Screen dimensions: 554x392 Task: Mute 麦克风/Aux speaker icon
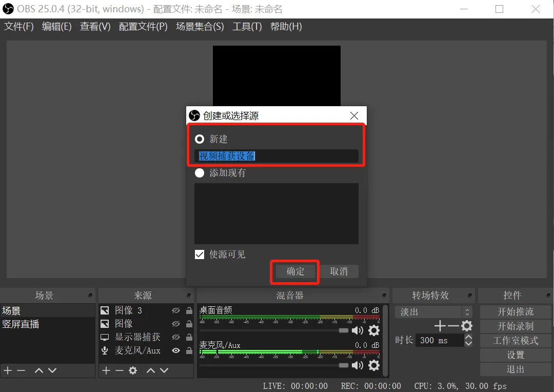[358, 365]
